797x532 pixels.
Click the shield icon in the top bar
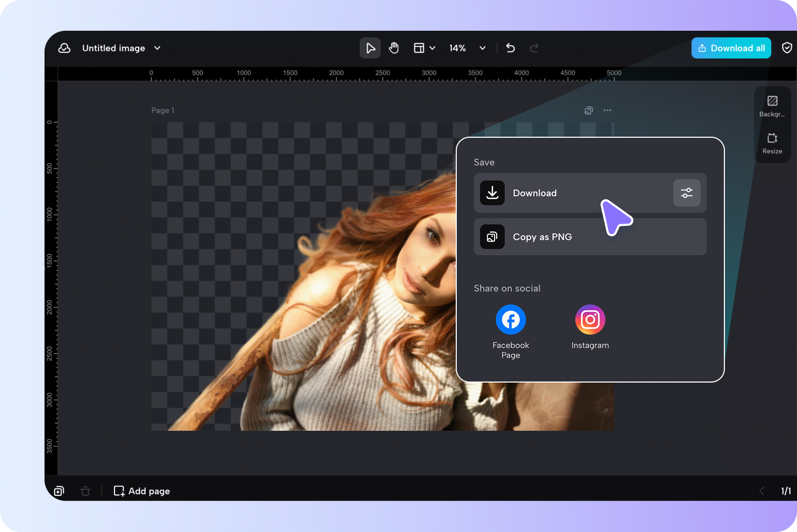click(787, 48)
